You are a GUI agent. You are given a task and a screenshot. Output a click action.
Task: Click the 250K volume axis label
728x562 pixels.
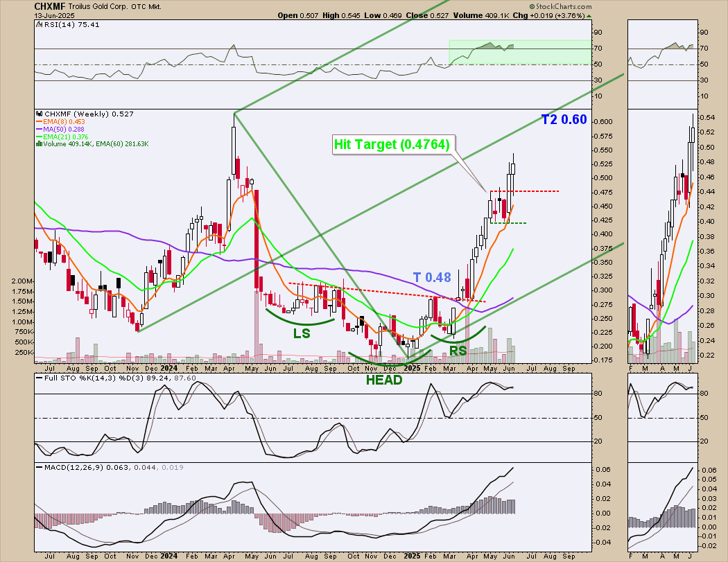coord(24,352)
